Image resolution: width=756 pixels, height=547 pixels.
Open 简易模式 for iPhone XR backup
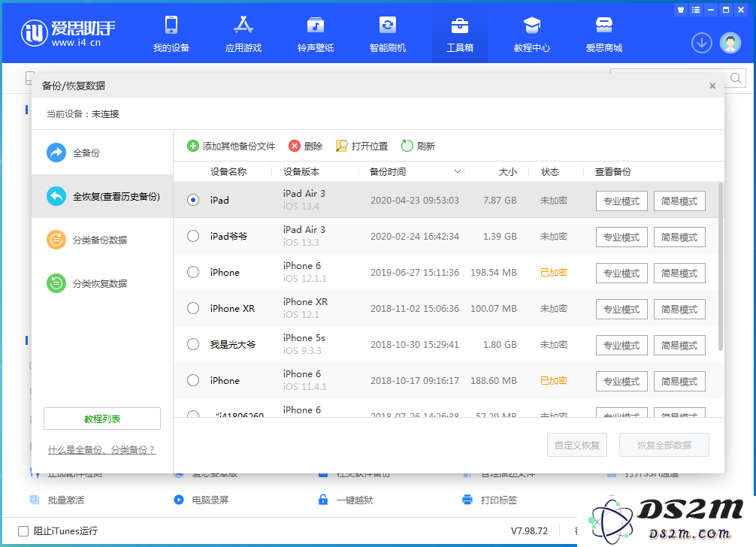(x=679, y=310)
